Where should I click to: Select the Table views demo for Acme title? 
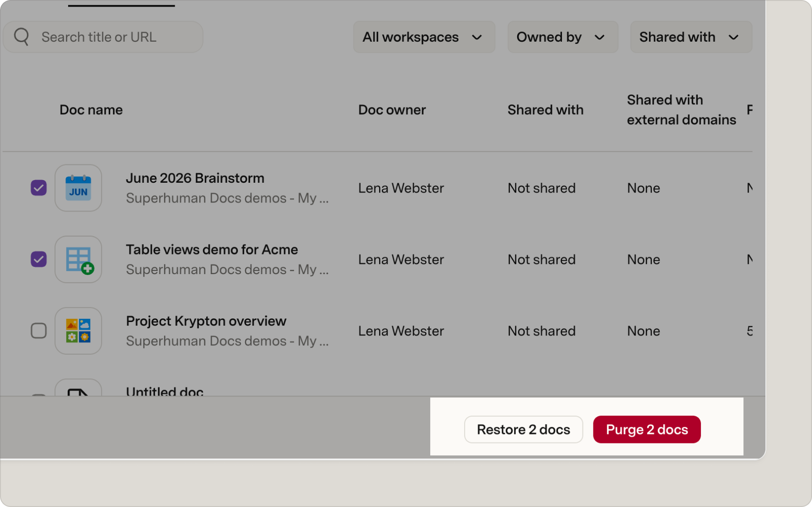tap(212, 249)
